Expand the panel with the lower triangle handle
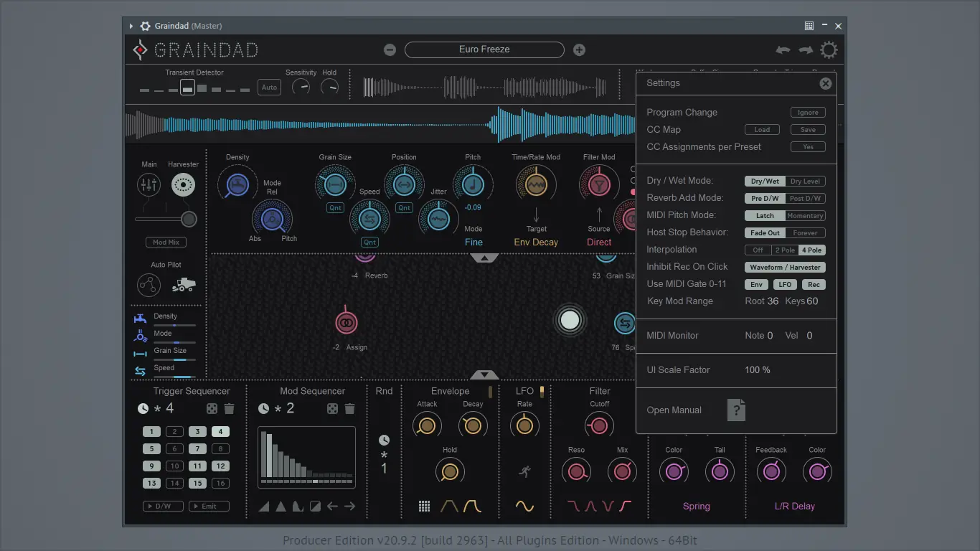Image resolution: width=980 pixels, height=551 pixels. pos(484,375)
